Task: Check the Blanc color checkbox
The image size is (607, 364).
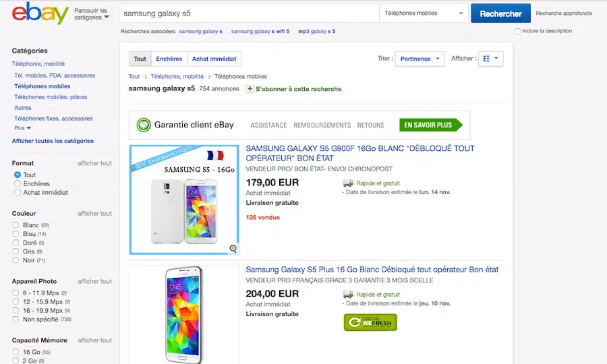Action: [16, 225]
